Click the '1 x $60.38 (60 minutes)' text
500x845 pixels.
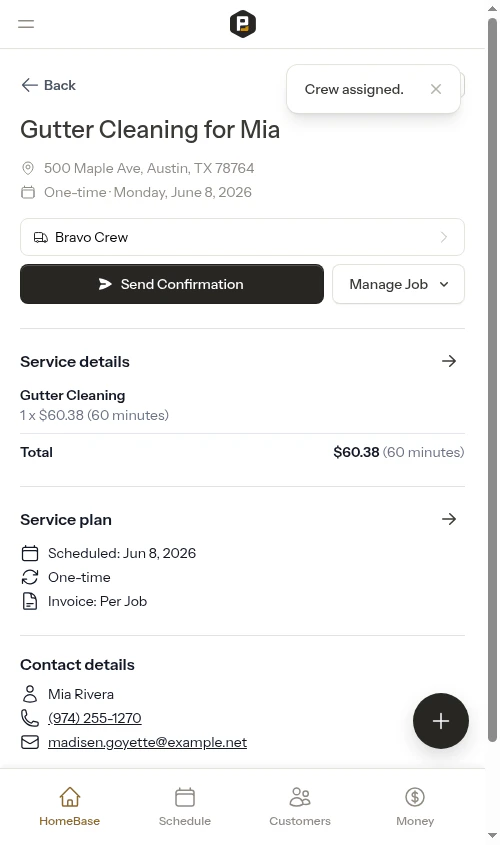94,415
